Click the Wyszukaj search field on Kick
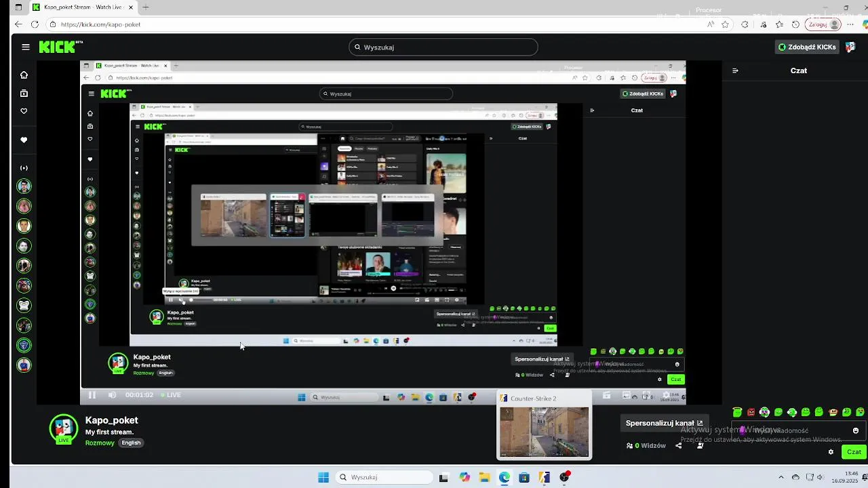The width and height of the screenshot is (868, 488). [x=443, y=47]
